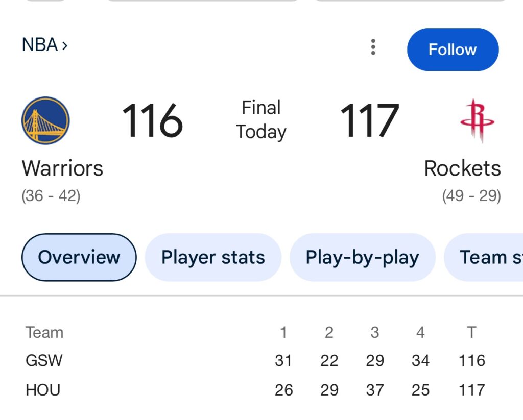Image resolution: width=523 pixels, height=420 pixels.
Task: Click the Rockets score of 117
Action: pyautogui.click(x=369, y=121)
